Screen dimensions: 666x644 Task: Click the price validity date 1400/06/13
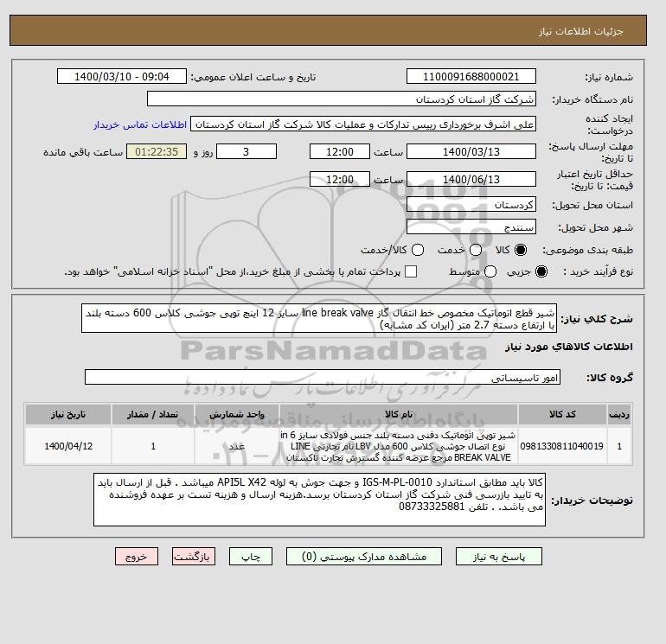(471, 179)
